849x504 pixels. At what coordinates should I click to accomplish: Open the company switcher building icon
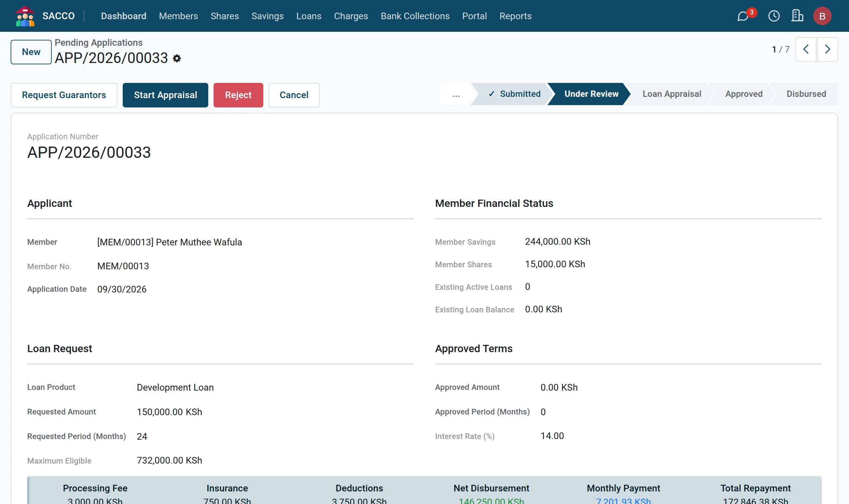(x=797, y=16)
